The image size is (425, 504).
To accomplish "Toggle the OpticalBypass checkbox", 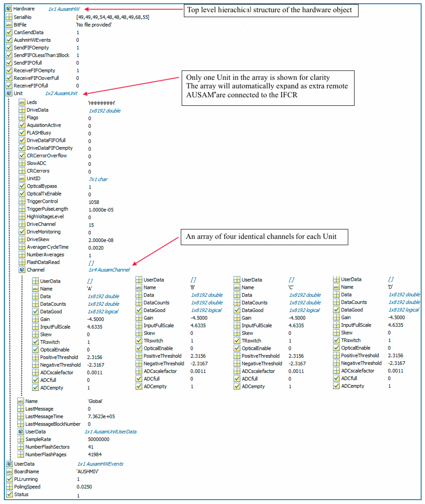I will point(22,186).
